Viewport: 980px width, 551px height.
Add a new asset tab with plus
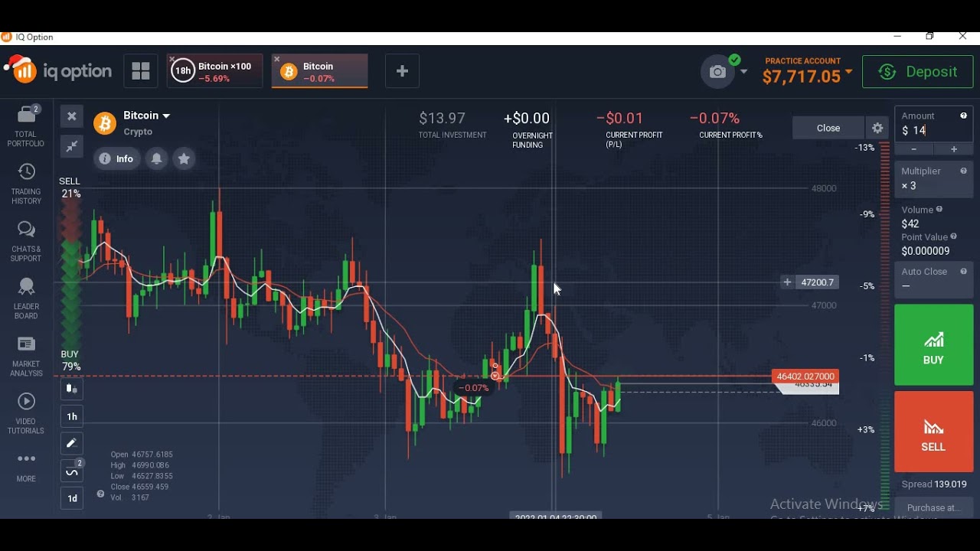pos(402,71)
